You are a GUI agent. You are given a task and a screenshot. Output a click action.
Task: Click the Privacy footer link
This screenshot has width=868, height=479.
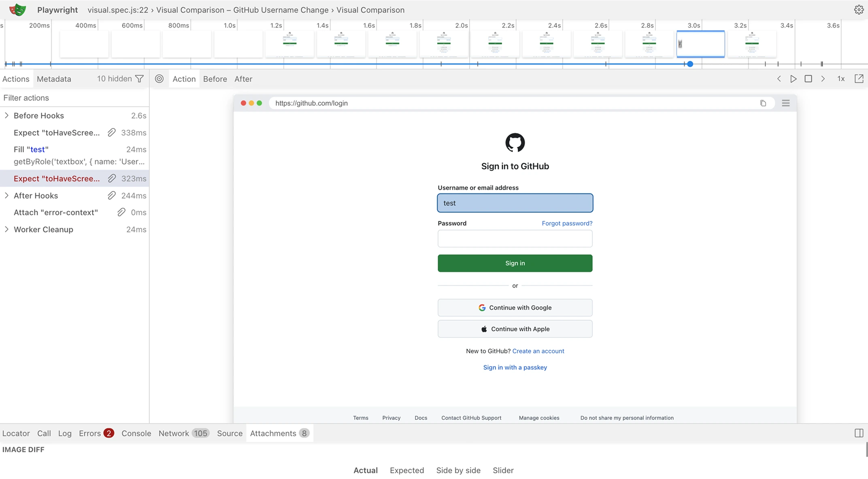tap(391, 418)
